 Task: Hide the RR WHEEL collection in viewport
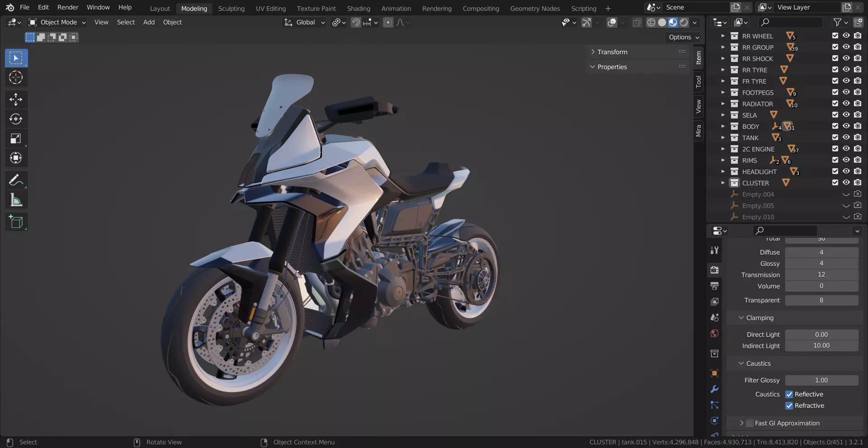point(846,36)
